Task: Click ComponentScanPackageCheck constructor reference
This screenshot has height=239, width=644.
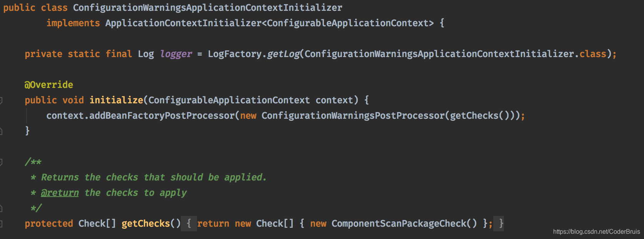Action: click(399, 224)
